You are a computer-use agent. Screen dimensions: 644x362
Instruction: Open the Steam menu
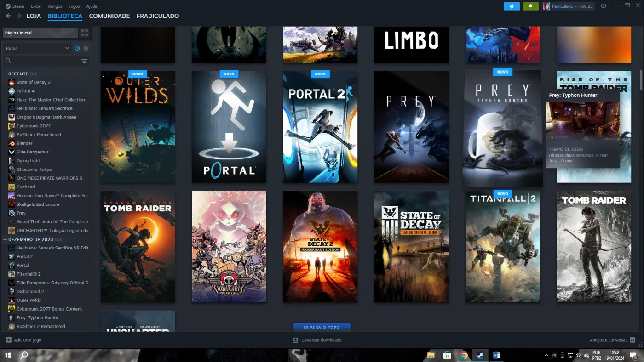click(x=15, y=6)
